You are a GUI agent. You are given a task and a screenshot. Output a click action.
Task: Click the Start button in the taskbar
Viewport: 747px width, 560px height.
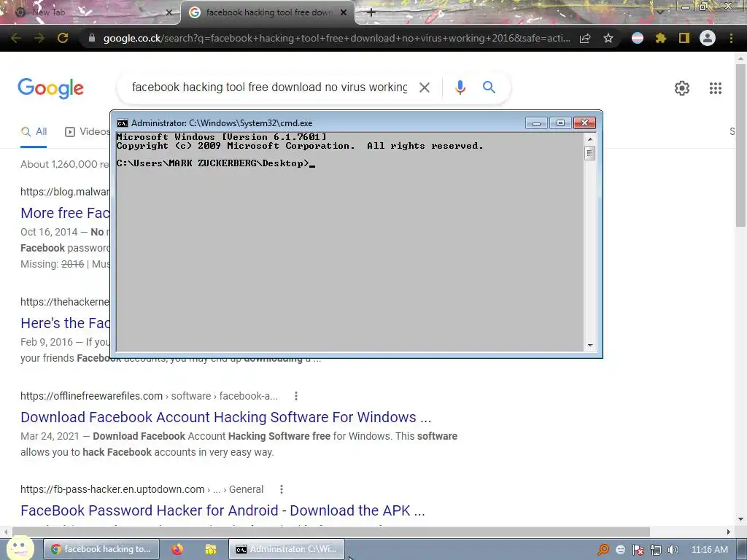click(19, 548)
